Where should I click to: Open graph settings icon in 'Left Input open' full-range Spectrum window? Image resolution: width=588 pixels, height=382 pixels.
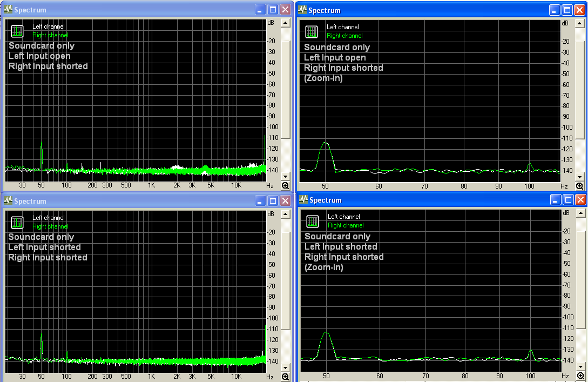point(17,31)
